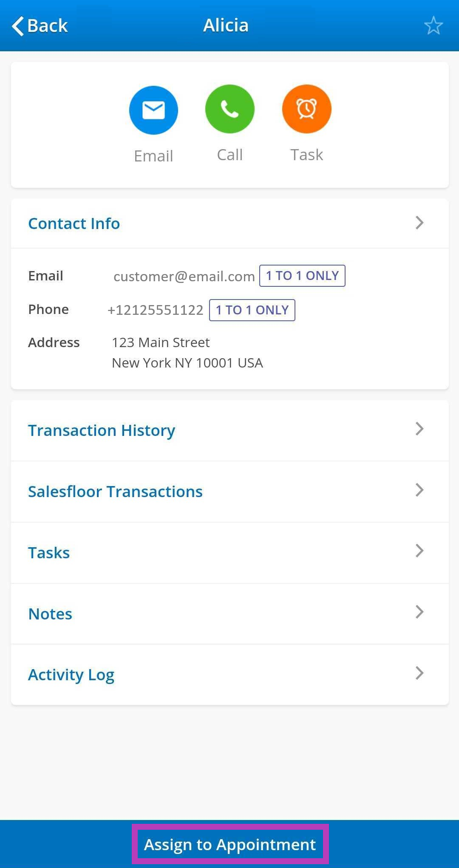Tap the orange Task alarm clock icon
Screen dimensions: 459x868
tap(306, 109)
